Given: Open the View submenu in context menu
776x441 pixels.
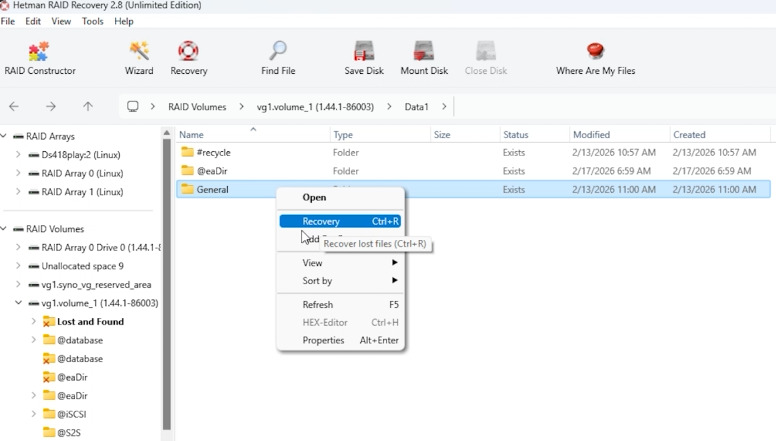Looking at the screenshot, I should click(x=340, y=263).
